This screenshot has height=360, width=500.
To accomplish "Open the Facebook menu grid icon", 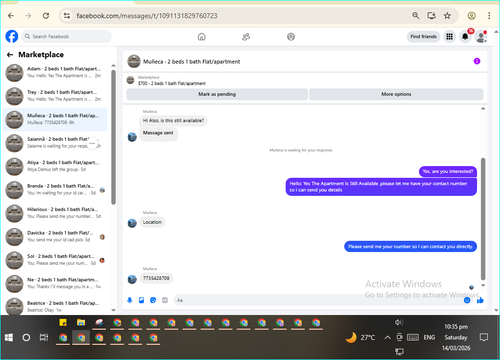I will [x=449, y=36].
